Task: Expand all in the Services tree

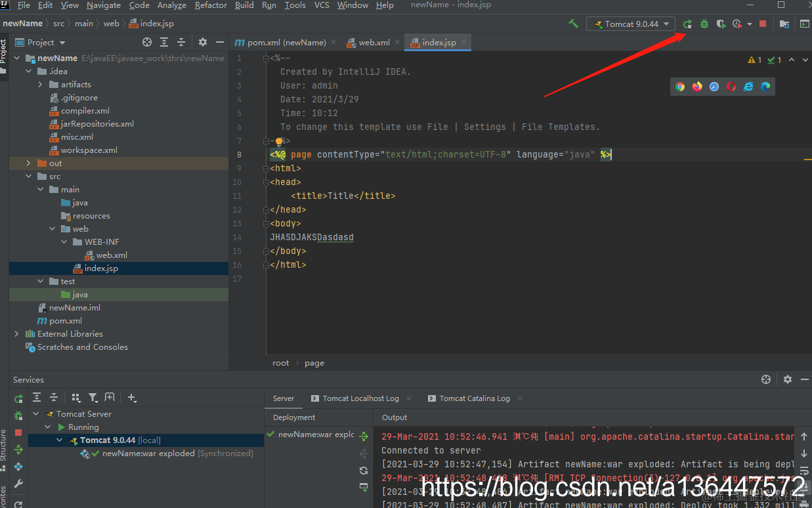Action: point(37,397)
